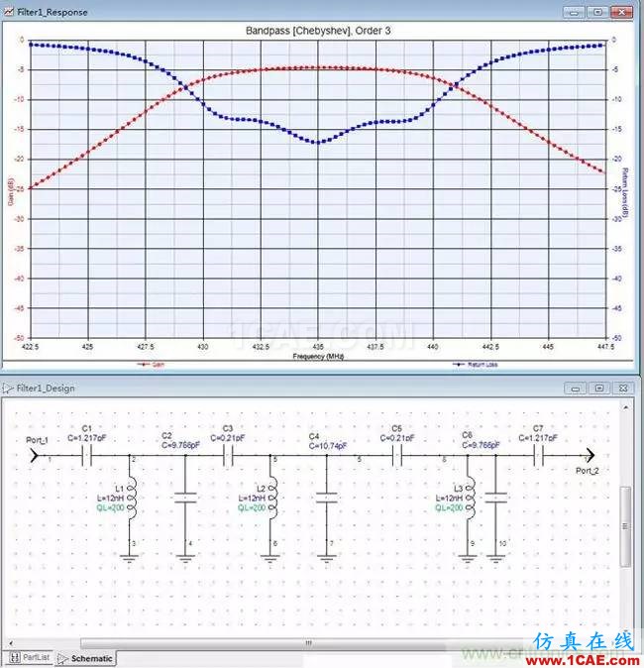Click the C=1.217pF value of C7
The image size is (644, 668).
click(538, 437)
